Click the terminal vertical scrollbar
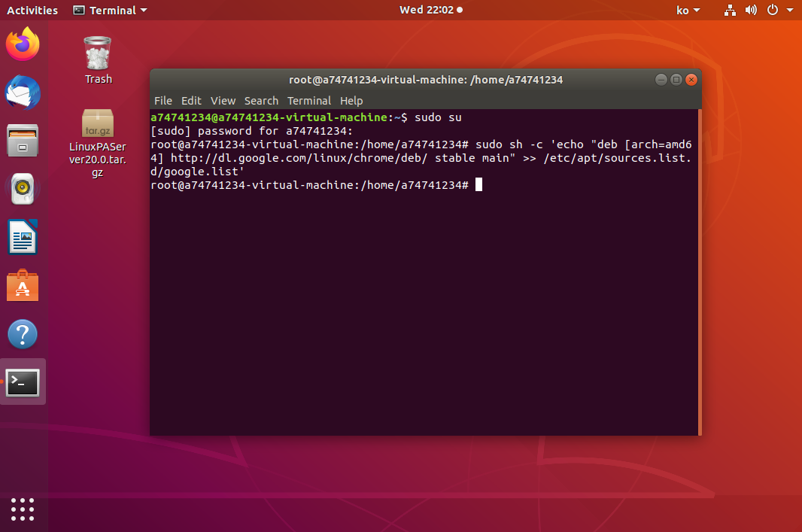 click(x=700, y=272)
